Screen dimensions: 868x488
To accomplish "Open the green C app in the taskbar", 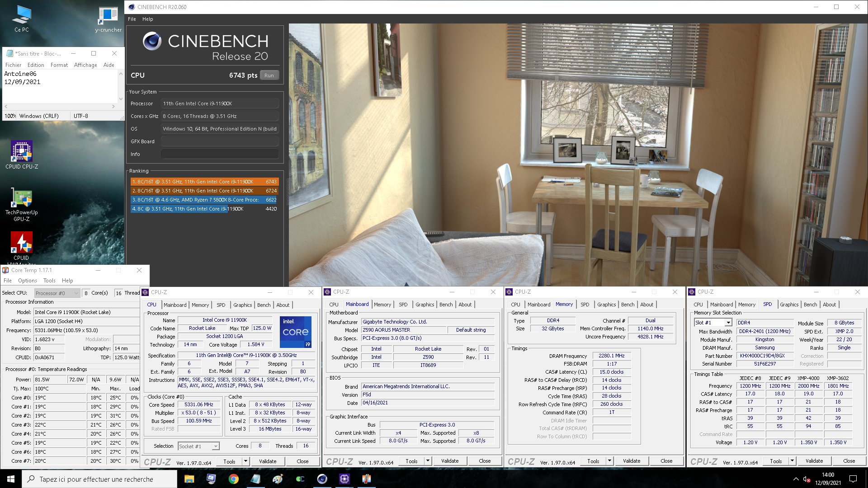I will tap(300, 479).
